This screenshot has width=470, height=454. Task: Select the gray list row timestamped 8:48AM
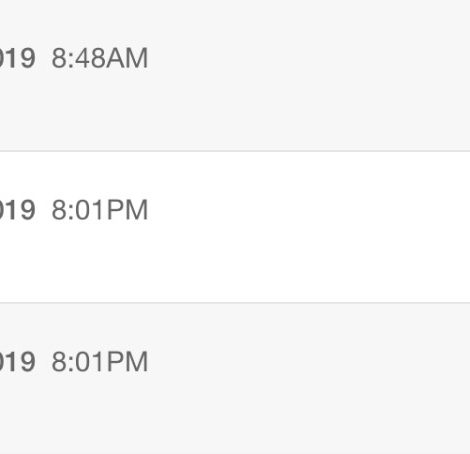(x=235, y=75)
